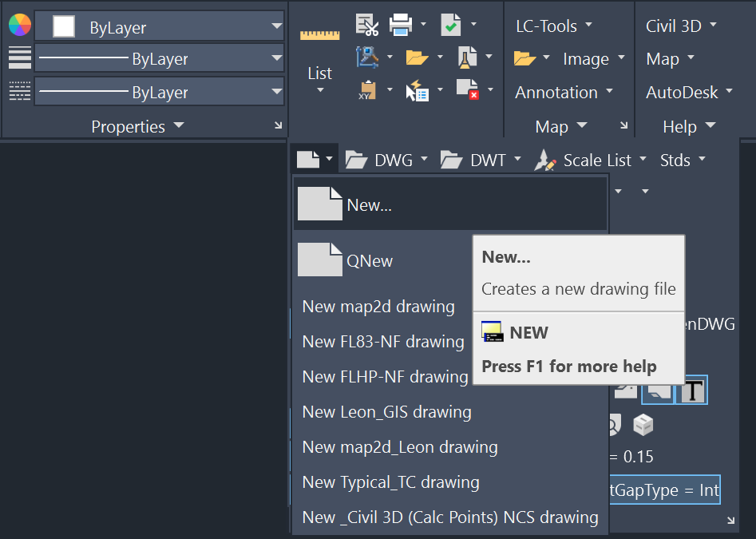The height and width of the screenshot is (539, 756).
Task: Select New Leon_GIS drawing entry
Action: click(x=386, y=412)
